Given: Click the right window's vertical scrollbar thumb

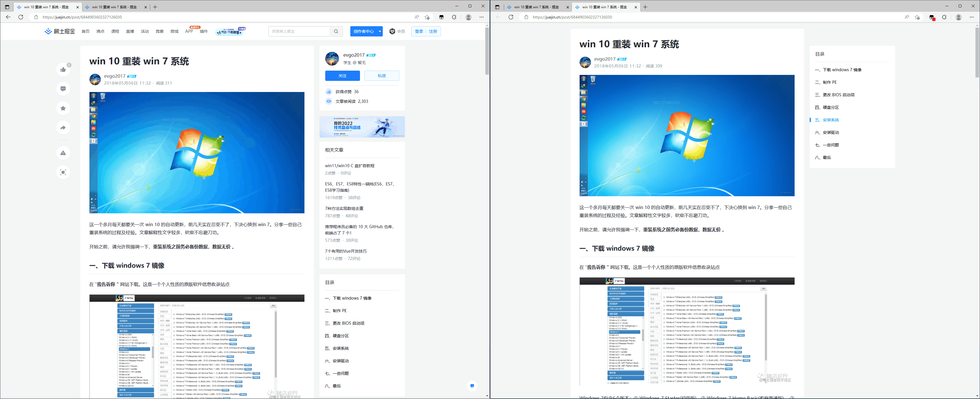Looking at the screenshot, I should 977,52.
